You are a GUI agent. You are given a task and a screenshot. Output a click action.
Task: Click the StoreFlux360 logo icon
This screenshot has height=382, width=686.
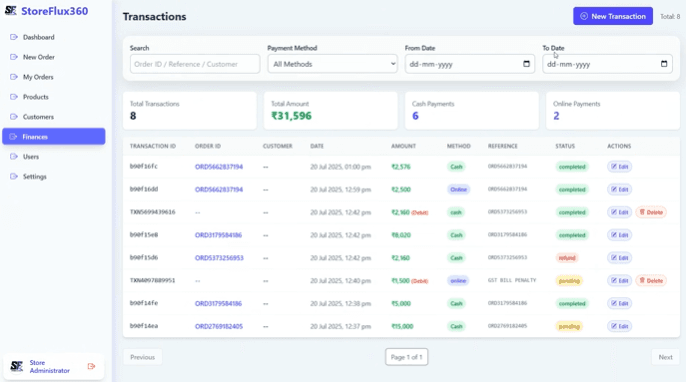pyautogui.click(x=10, y=11)
